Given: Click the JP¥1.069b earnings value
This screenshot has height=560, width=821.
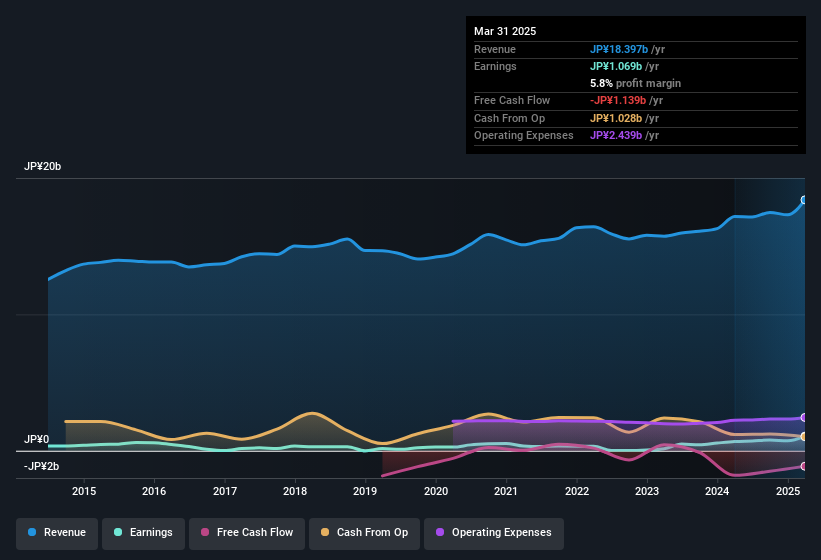Looking at the screenshot, I should click(x=616, y=66).
